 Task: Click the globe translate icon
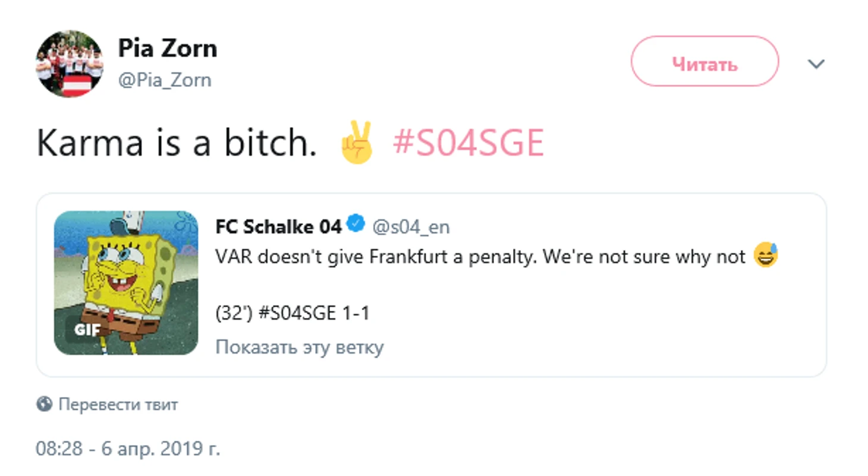(x=44, y=405)
